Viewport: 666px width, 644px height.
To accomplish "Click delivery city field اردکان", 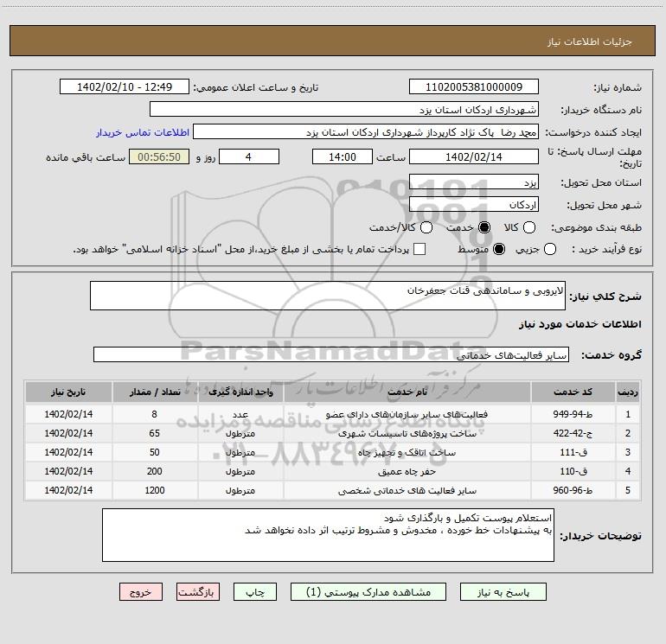I will pos(474,204).
